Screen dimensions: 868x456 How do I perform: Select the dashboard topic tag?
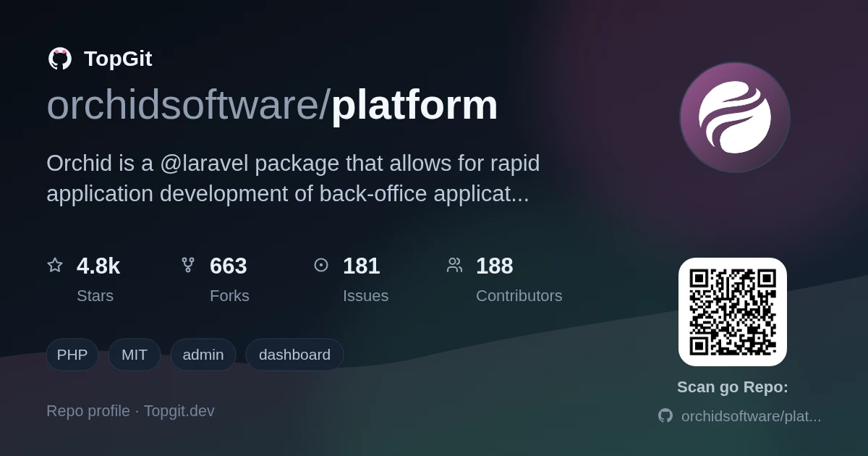[294, 355]
